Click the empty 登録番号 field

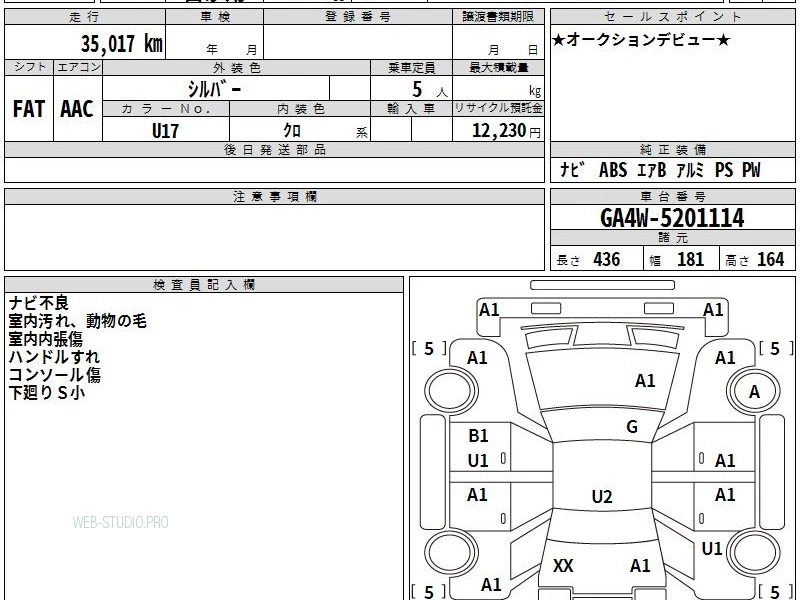pyautogui.click(x=358, y=42)
